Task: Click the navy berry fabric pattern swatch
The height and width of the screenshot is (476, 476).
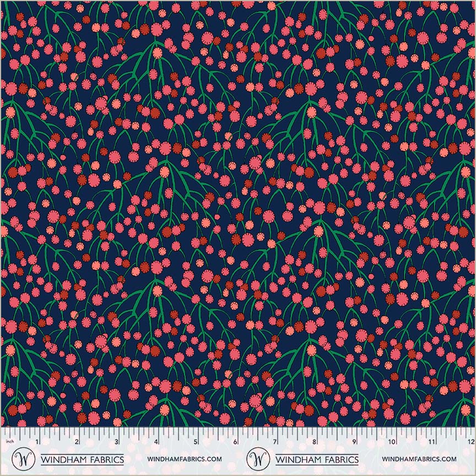Action: point(238,214)
